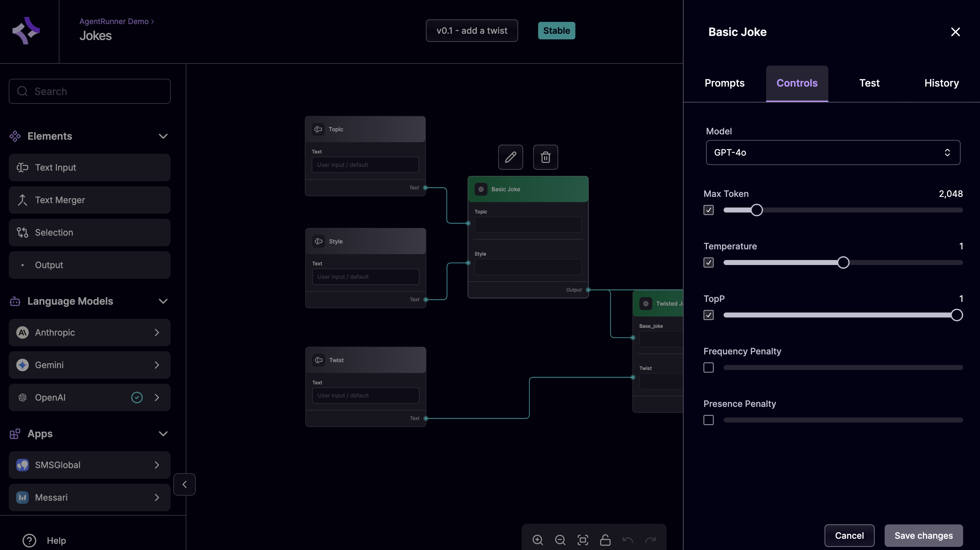Uncheck the Max Token checkbox
The image size is (980, 550).
[708, 210]
